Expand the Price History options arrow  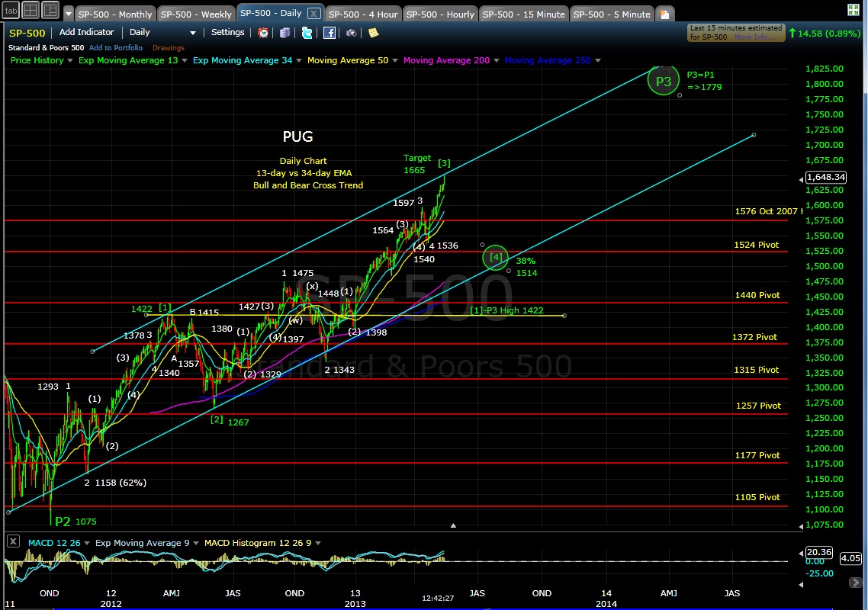70,60
